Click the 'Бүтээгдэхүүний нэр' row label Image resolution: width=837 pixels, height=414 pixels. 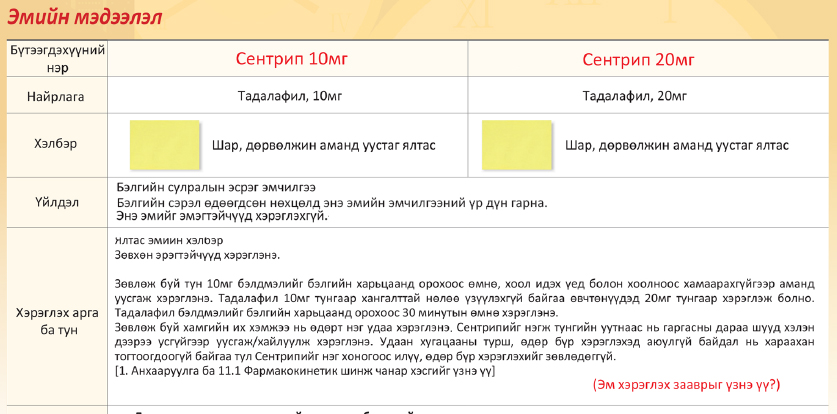tap(56, 59)
